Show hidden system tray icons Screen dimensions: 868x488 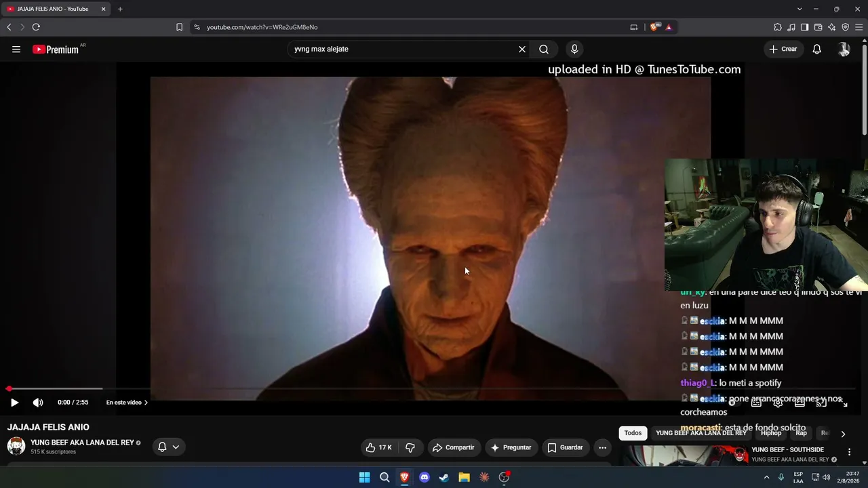point(767,477)
